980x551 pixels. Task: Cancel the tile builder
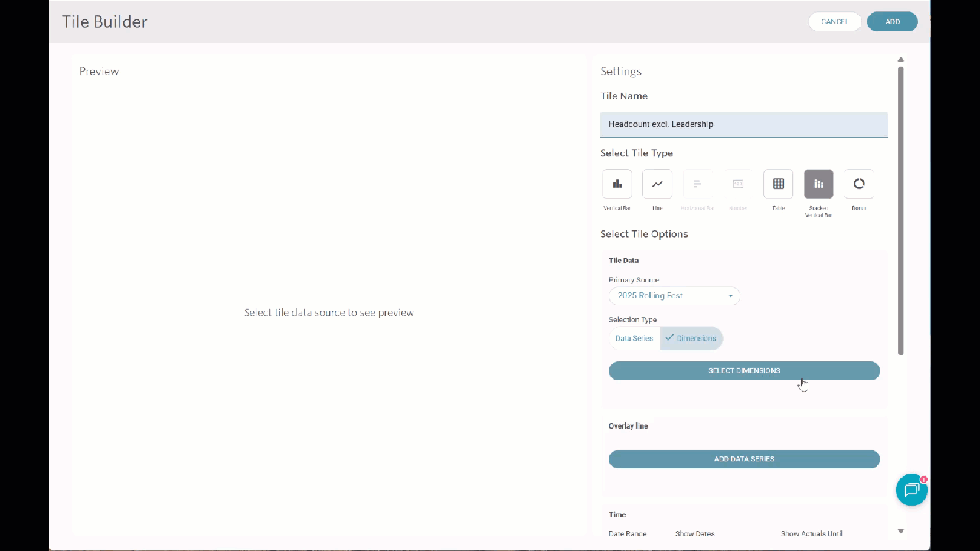point(835,21)
